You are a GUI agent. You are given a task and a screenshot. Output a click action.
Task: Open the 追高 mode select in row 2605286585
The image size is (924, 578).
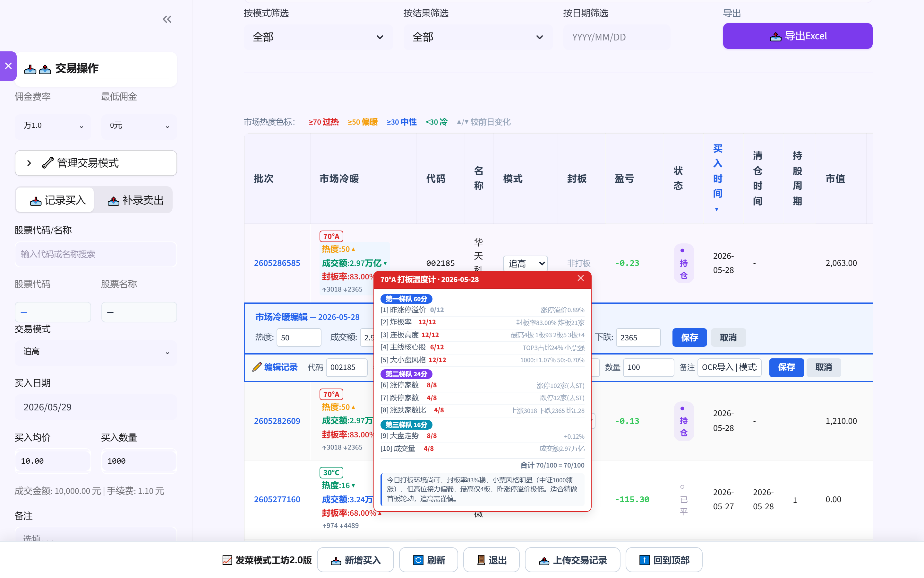click(x=526, y=263)
